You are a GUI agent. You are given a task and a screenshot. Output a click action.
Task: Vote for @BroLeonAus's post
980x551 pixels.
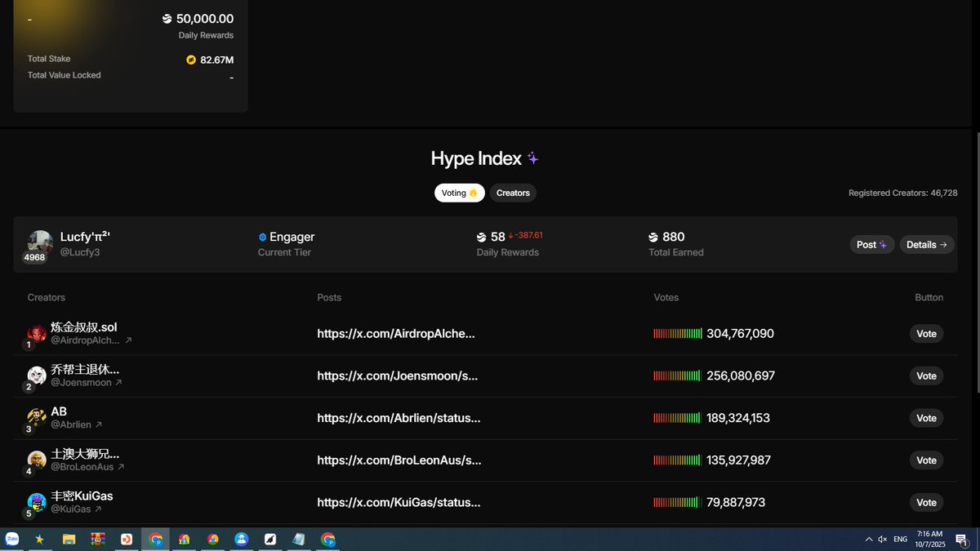[926, 460]
